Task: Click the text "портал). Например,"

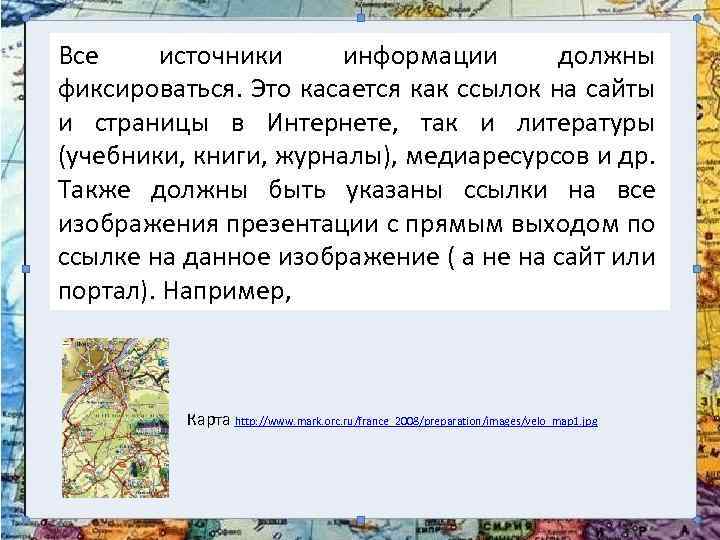Action: tap(175, 291)
